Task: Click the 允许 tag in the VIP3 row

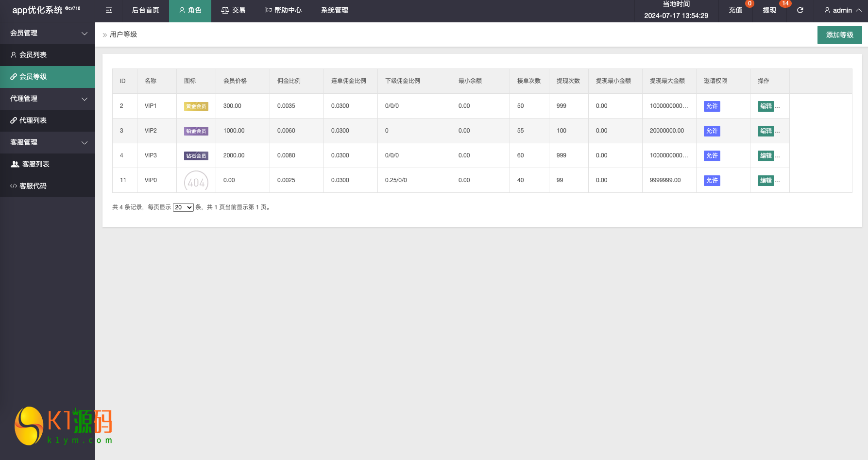Action: tap(712, 156)
